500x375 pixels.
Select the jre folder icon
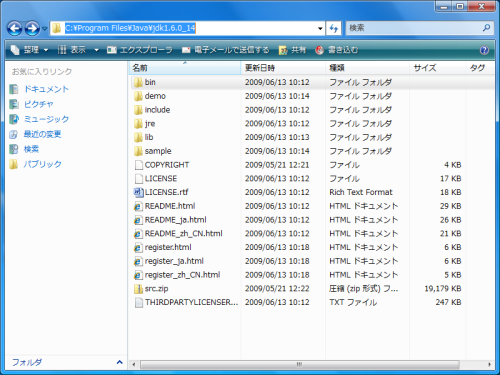coord(138,124)
